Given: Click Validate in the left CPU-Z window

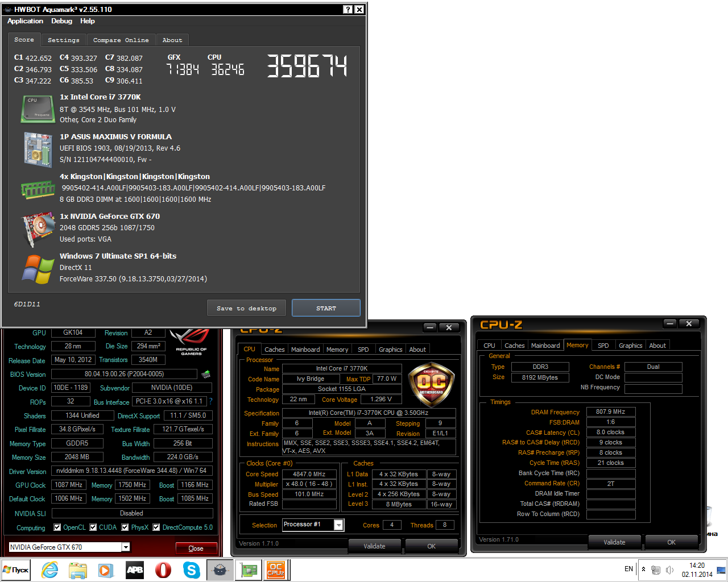Looking at the screenshot, I should (x=374, y=546).
